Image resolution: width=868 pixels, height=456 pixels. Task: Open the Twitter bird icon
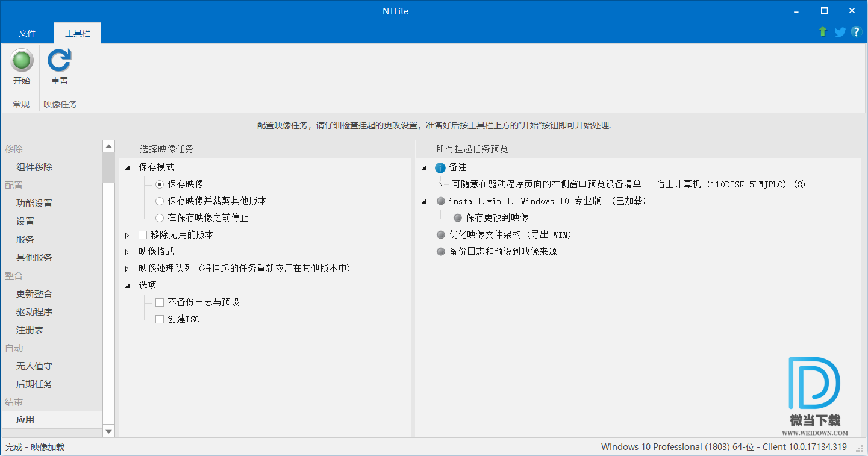(840, 32)
